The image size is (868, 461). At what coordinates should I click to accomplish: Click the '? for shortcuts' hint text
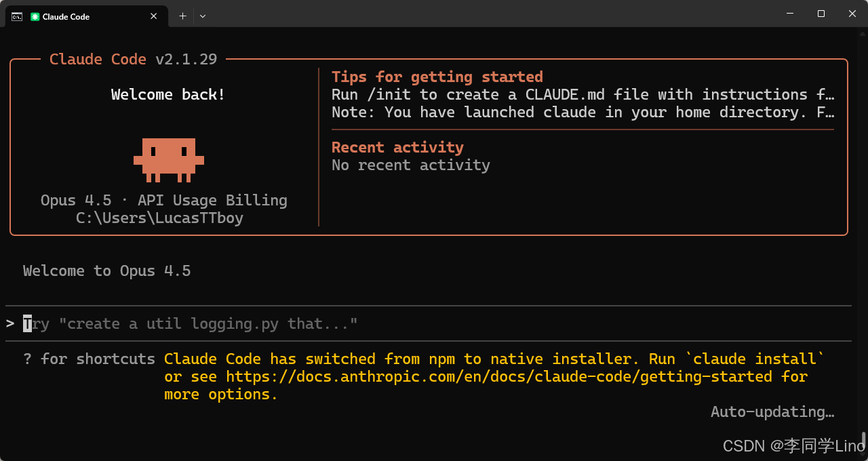click(x=88, y=359)
